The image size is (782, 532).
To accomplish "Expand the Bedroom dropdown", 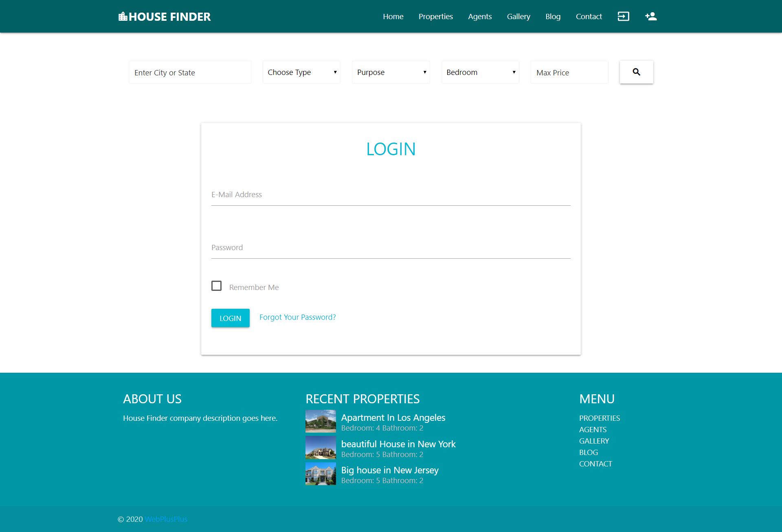I will coord(480,72).
